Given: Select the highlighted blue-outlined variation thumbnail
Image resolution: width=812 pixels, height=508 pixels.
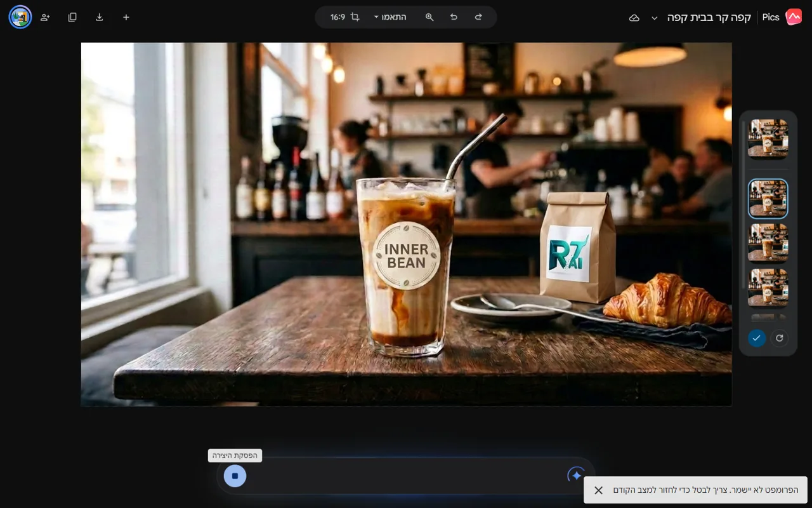Looking at the screenshot, I should tap(768, 199).
